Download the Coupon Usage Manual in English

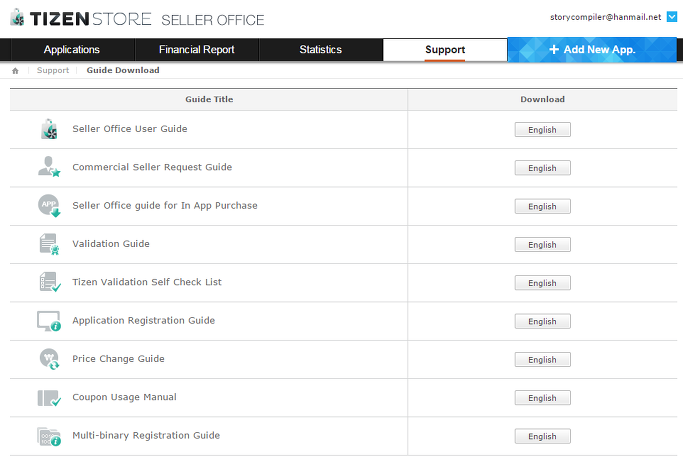(x=542, y=398)
